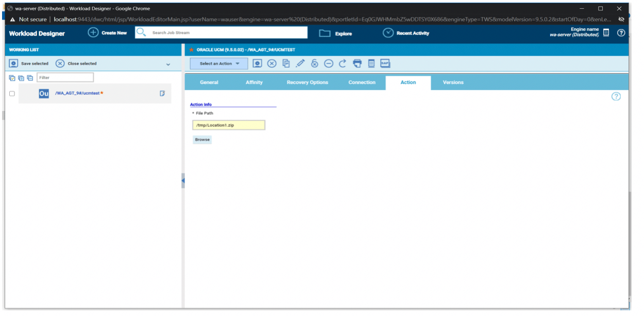Click the Browse button under File Path
Image resolution: width=644 pixels, height=316 pixels.
pos(202,139)
